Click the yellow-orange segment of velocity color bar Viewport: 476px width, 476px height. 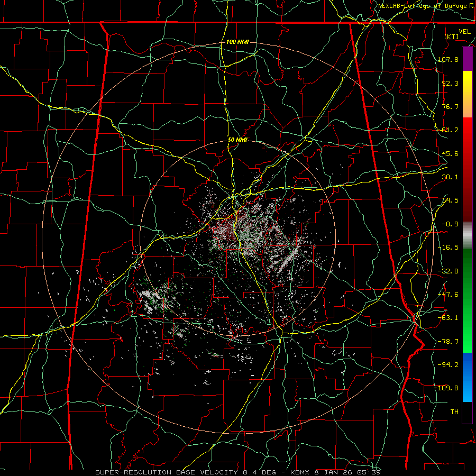pyautogui.click(x=467, y=94)
